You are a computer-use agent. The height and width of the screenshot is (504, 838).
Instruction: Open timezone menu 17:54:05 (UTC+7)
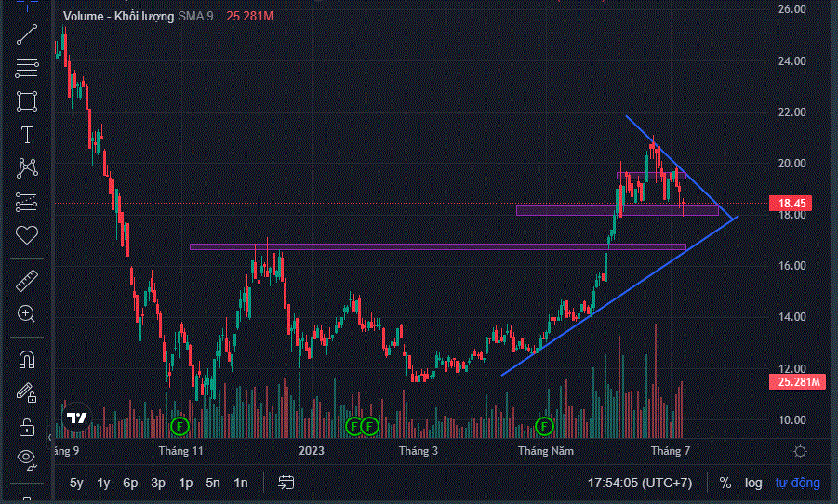(640, 483)
